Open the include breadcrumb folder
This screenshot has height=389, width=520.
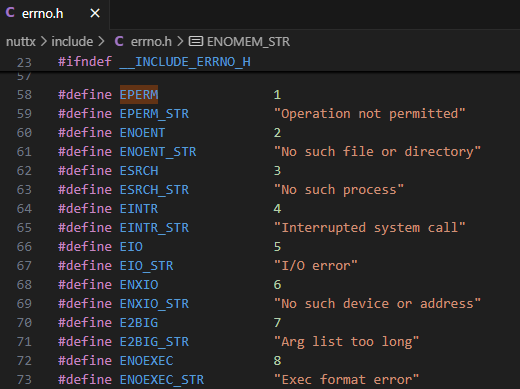72,42
